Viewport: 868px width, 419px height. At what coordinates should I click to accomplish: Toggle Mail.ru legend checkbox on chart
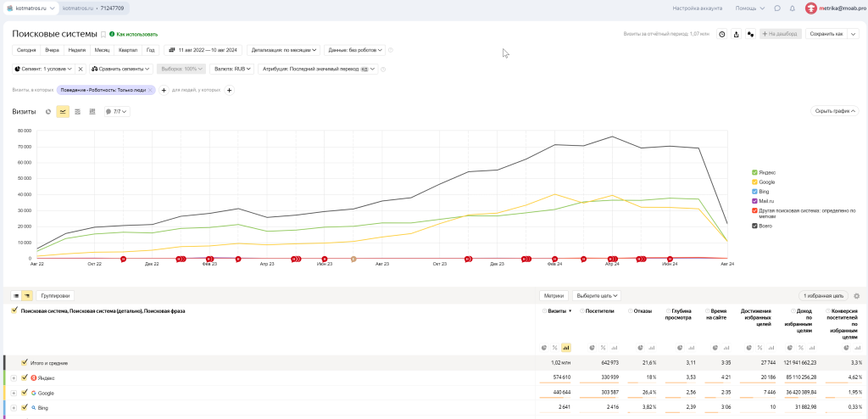(x=754, y=201)
